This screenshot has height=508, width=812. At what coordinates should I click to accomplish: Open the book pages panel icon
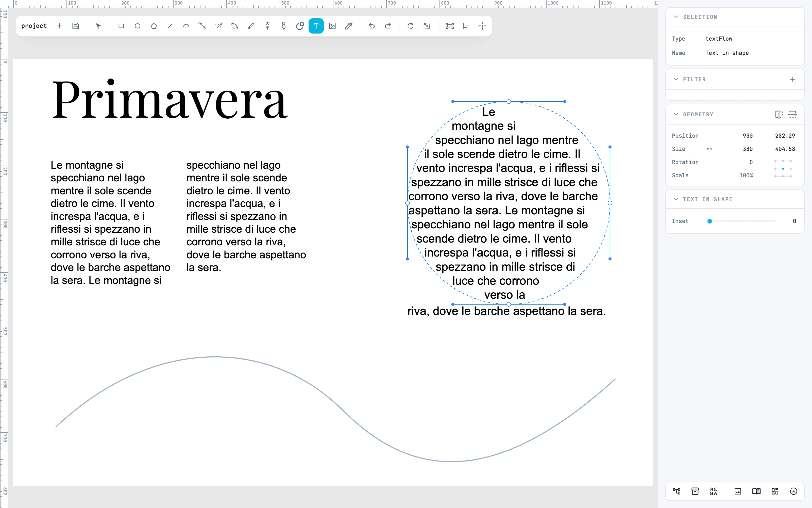756,491
